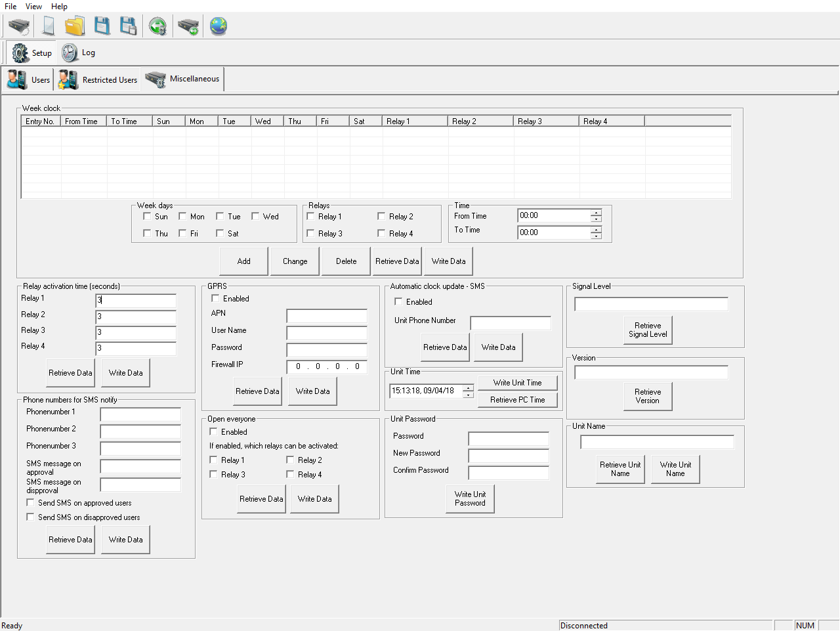Click the single floppy disk save icon
This screenshot has width=840, height=631.
click(102, 26)
